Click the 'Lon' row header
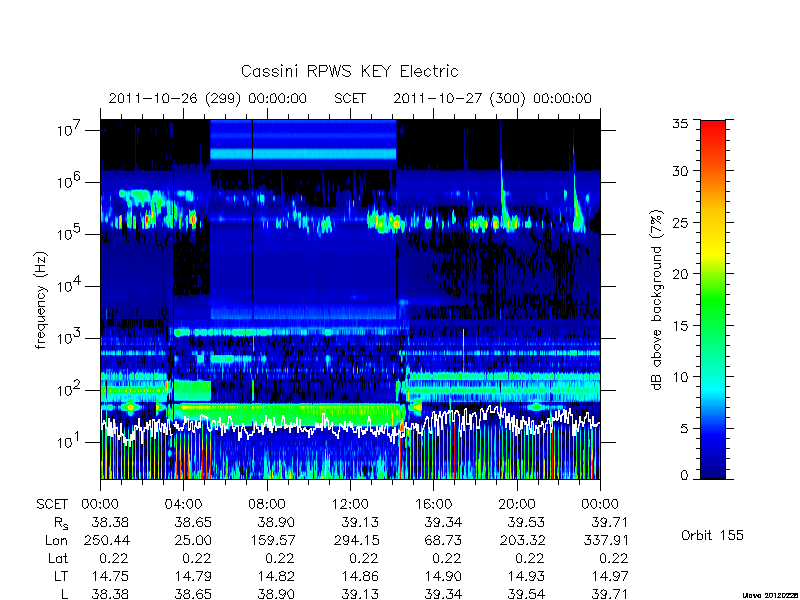This screenshot has height=600, width=800. tap(57, 540)
